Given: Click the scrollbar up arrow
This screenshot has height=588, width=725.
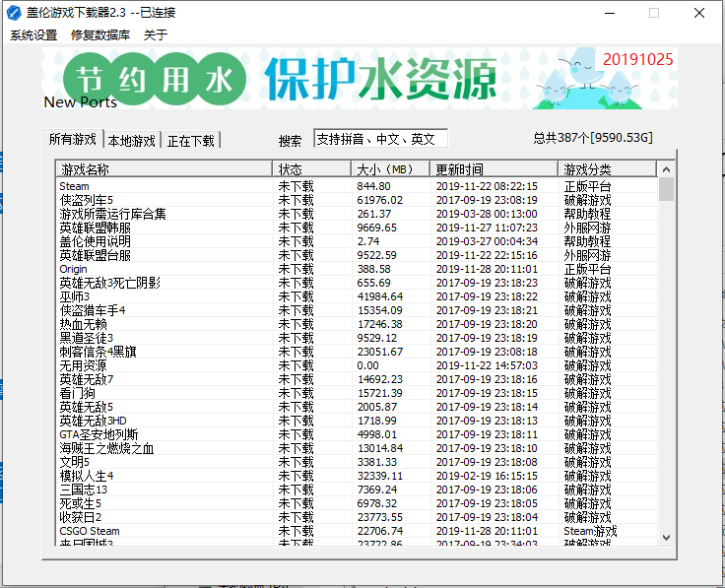Looking at the screenshot, I should click(x=666, y=169).
